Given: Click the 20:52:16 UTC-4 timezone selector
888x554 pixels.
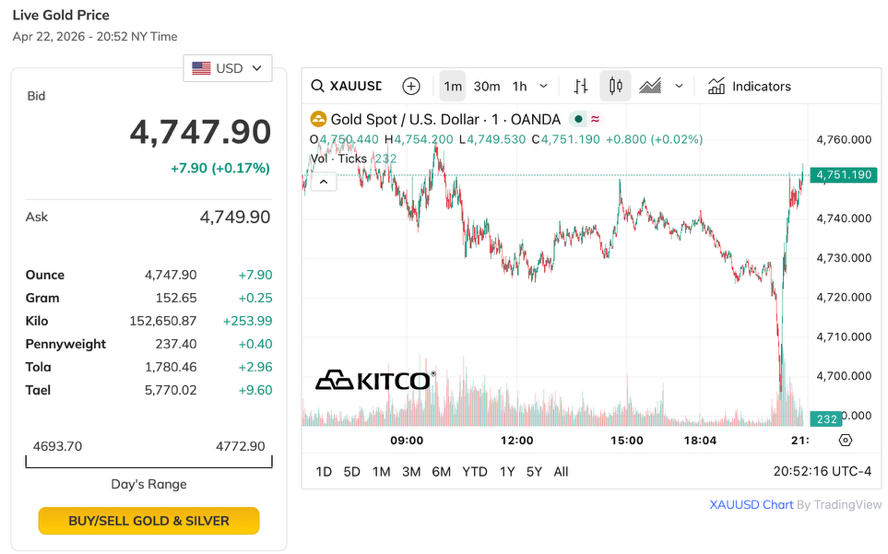Looking at the screenshot, I should 822,471.
